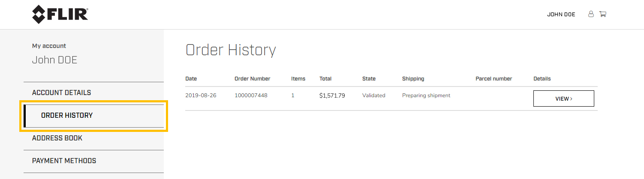Viewport: 644px width, 179px height.
Task: Click the Total column header
Action: click(x=325, y=79)
